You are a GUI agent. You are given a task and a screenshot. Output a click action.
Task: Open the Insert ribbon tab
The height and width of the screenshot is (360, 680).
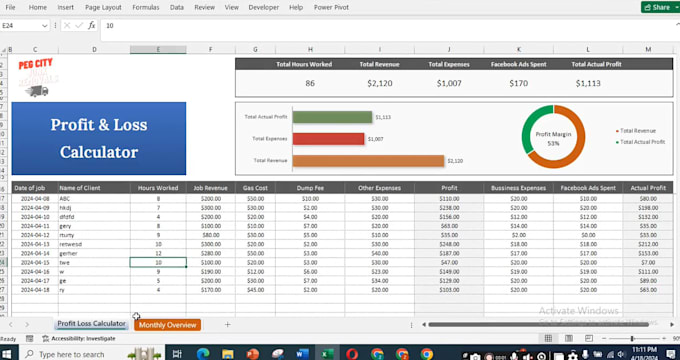(65, 7)
